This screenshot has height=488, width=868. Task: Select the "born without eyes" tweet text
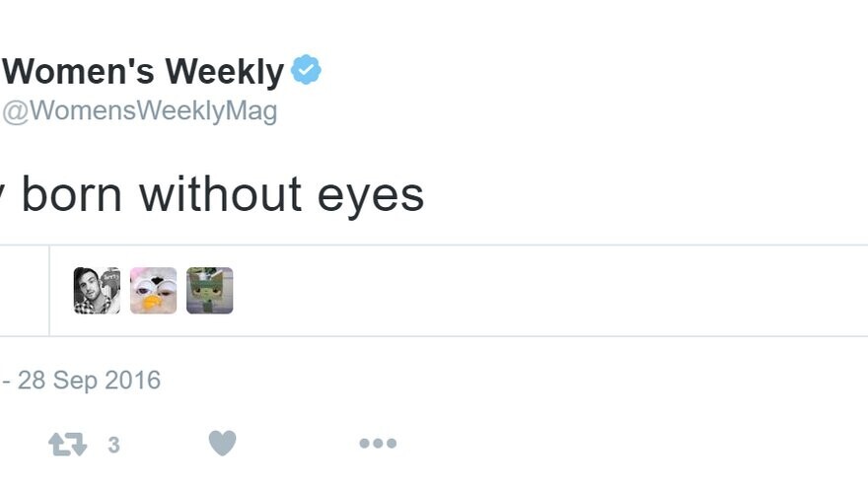[217, 194]
